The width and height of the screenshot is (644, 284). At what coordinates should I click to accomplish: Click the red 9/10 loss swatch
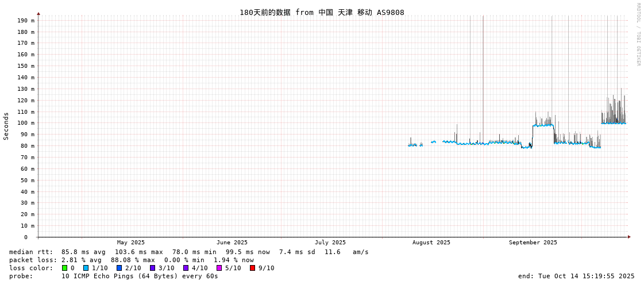253,268
